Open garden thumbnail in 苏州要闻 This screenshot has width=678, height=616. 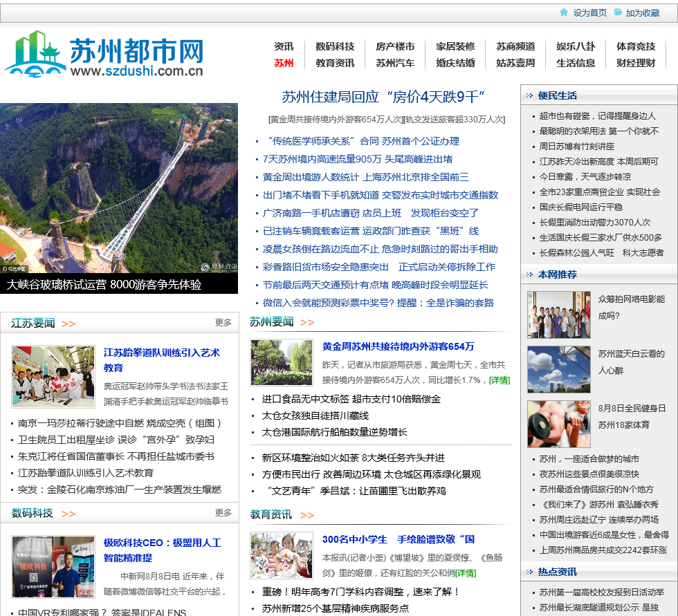click(282, 362)
